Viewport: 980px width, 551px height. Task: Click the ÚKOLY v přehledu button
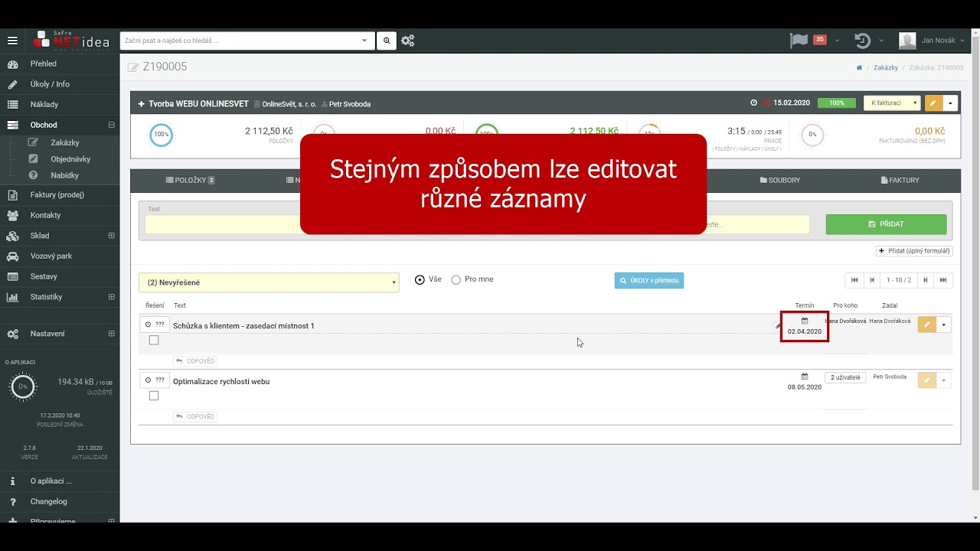point(649,281)
